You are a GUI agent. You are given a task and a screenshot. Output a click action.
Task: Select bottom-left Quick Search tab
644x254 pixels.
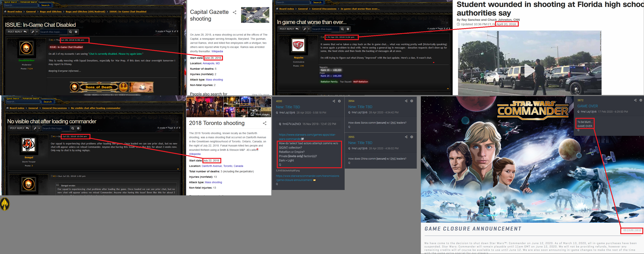pyautogui.click(x=13, y=99)
